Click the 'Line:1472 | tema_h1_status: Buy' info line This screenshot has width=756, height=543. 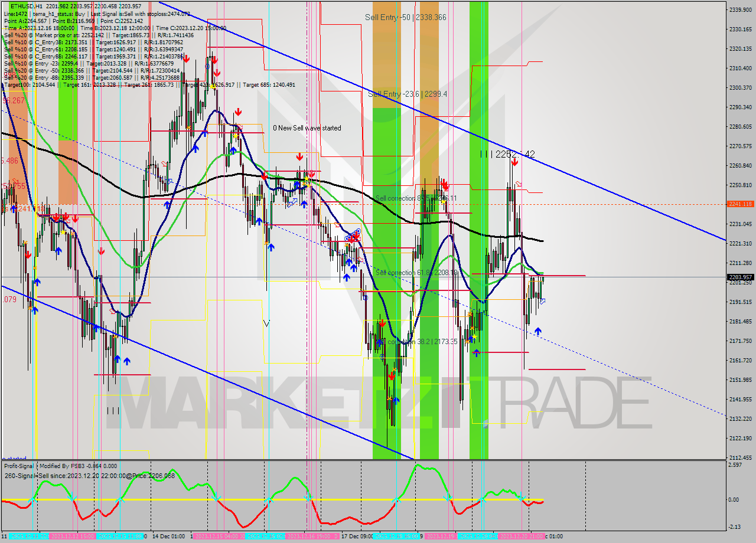click(x=97, y=13)
